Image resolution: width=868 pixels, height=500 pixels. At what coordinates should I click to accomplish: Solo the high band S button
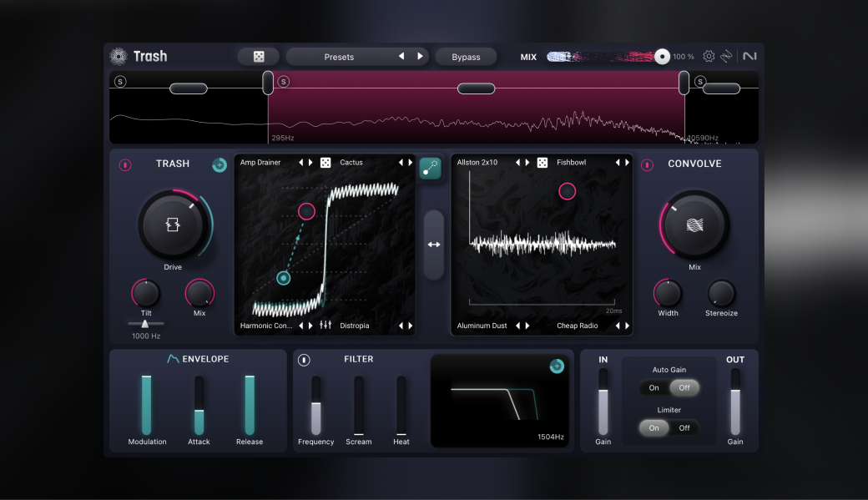tap(700, 82)
